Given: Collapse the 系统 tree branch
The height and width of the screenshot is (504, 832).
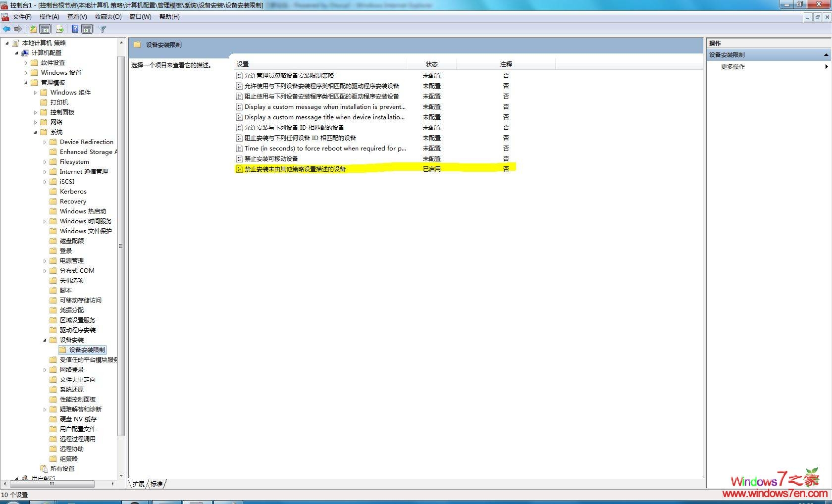Looking at the screenshot, I should 35,132.
